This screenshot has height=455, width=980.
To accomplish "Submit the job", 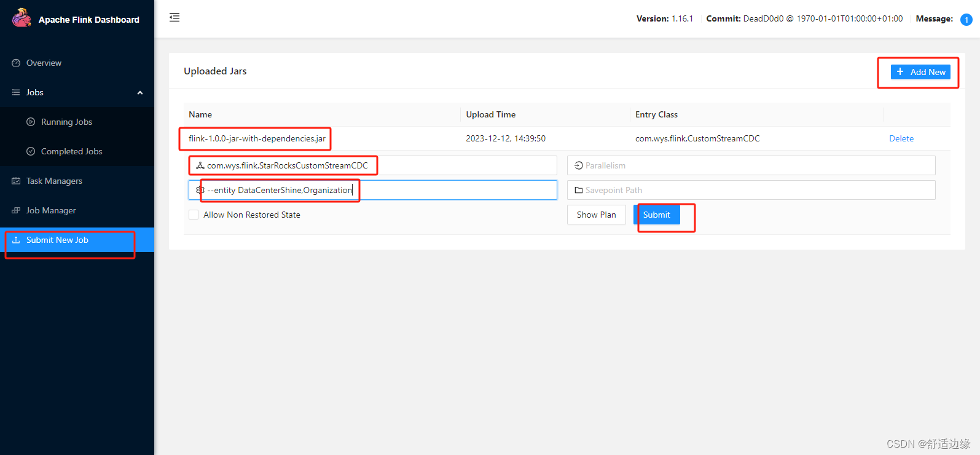I will pyautogui.click(x=657, y=215).
